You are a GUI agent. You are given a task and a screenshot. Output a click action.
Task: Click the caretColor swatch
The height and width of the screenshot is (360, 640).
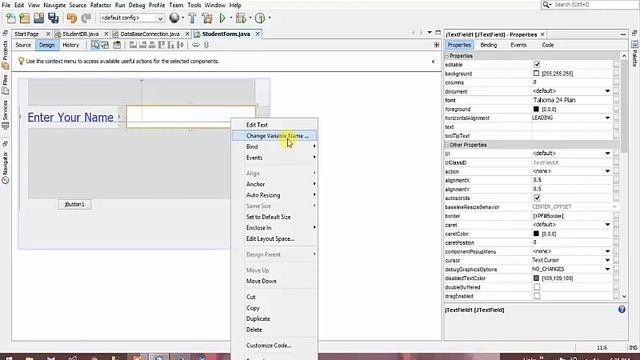tap(536, 234)
